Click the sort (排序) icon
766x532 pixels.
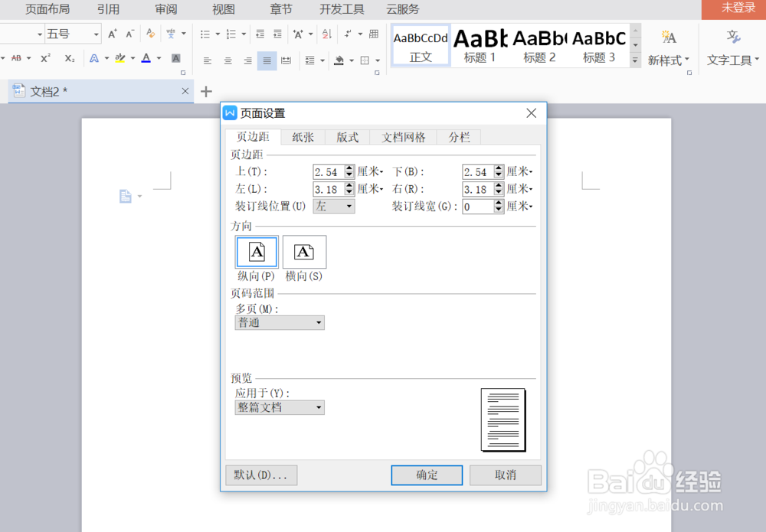coord(326,35)
